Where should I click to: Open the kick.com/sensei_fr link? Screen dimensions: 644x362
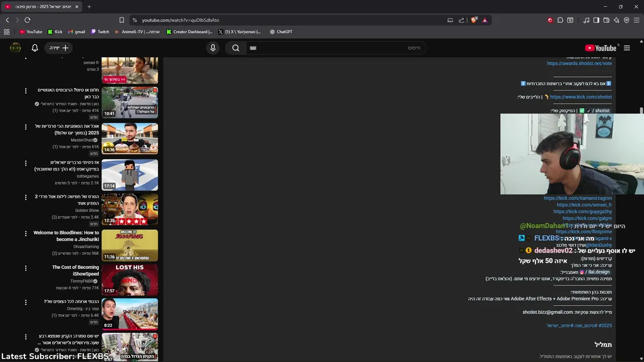(584, 205)
